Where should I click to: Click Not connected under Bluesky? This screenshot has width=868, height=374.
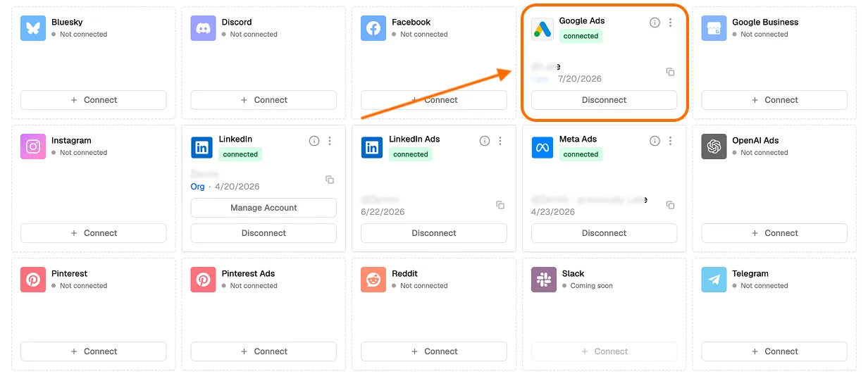pyautogui.click(x=83, y=34)
